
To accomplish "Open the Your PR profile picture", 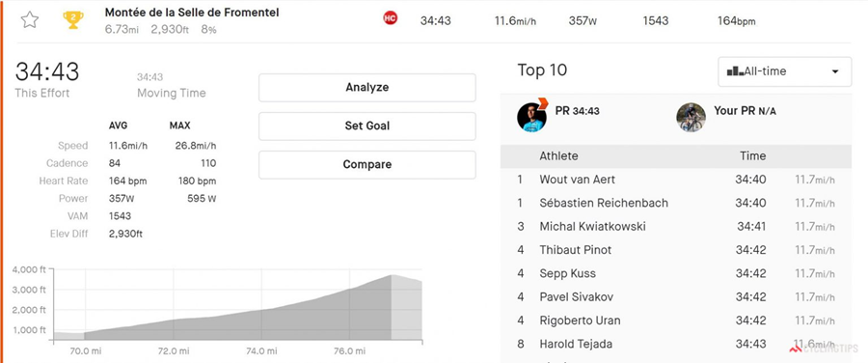I will tap(691, 117).
